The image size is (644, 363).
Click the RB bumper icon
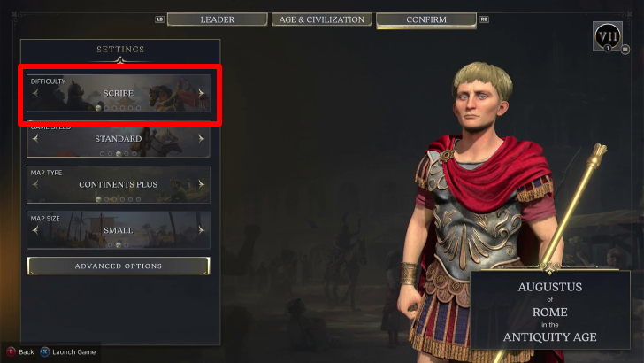(484, 19)
